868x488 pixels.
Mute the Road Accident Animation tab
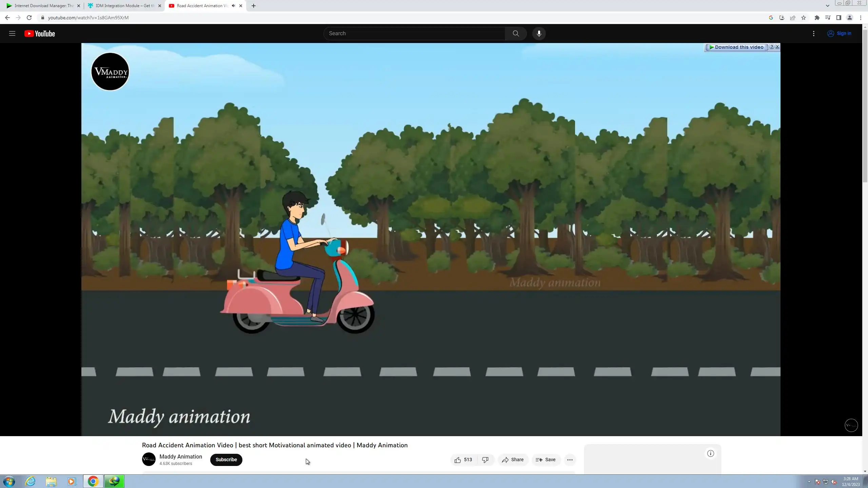click(x=233, y=6)
